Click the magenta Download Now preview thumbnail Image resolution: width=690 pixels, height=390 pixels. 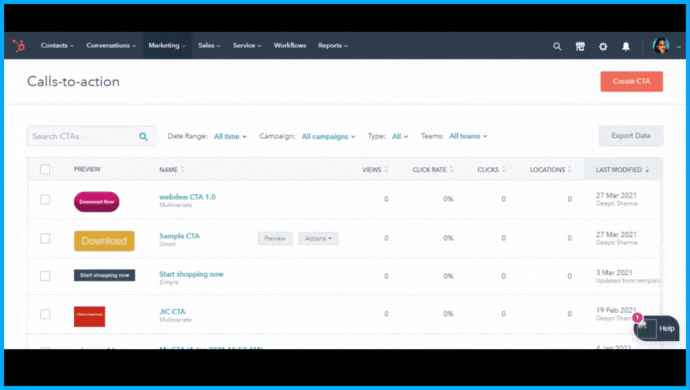pos(96,202)
